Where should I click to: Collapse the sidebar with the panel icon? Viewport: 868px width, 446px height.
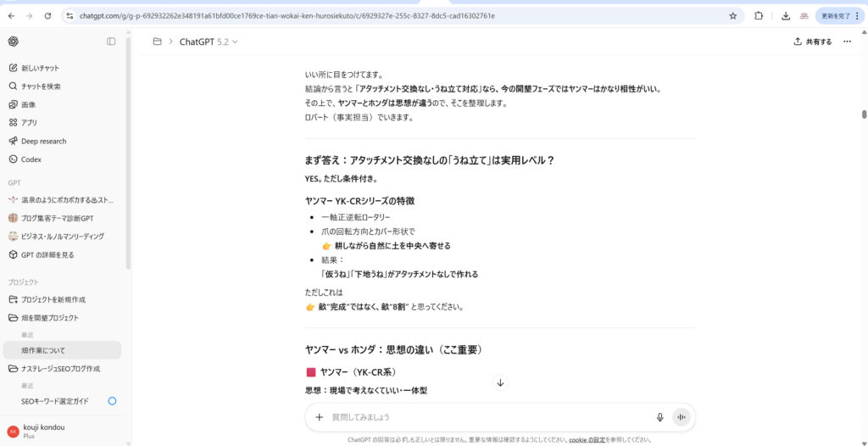[x=111, y=42]
